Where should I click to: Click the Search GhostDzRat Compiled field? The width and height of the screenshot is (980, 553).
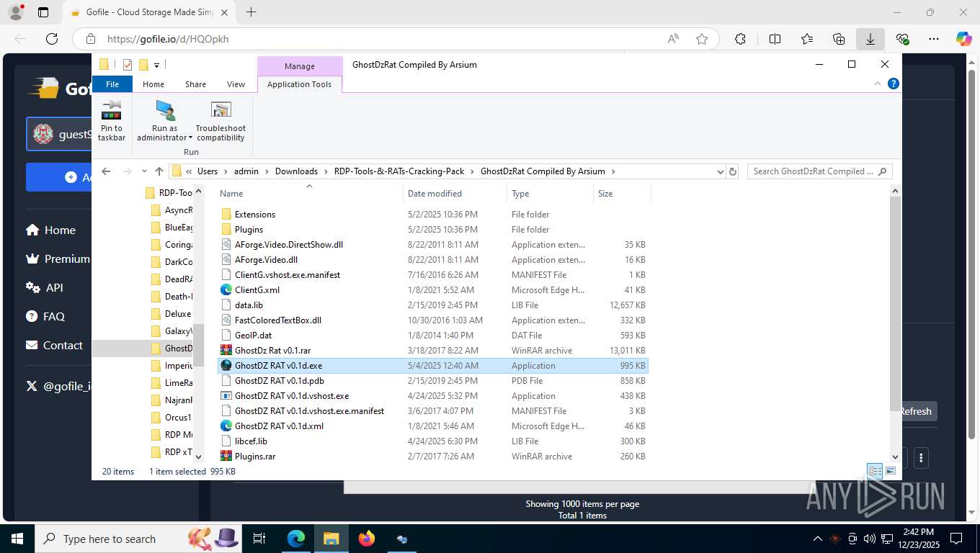click(819, 171)
